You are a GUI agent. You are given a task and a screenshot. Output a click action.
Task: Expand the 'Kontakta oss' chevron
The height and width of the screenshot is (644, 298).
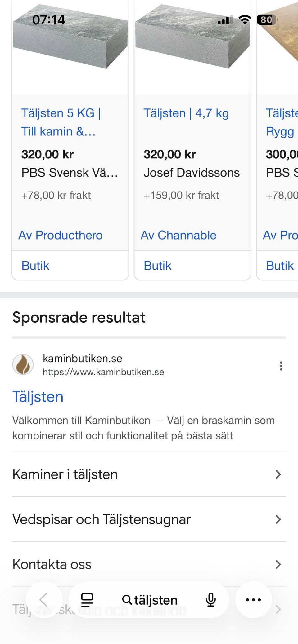tap(278, 564)
